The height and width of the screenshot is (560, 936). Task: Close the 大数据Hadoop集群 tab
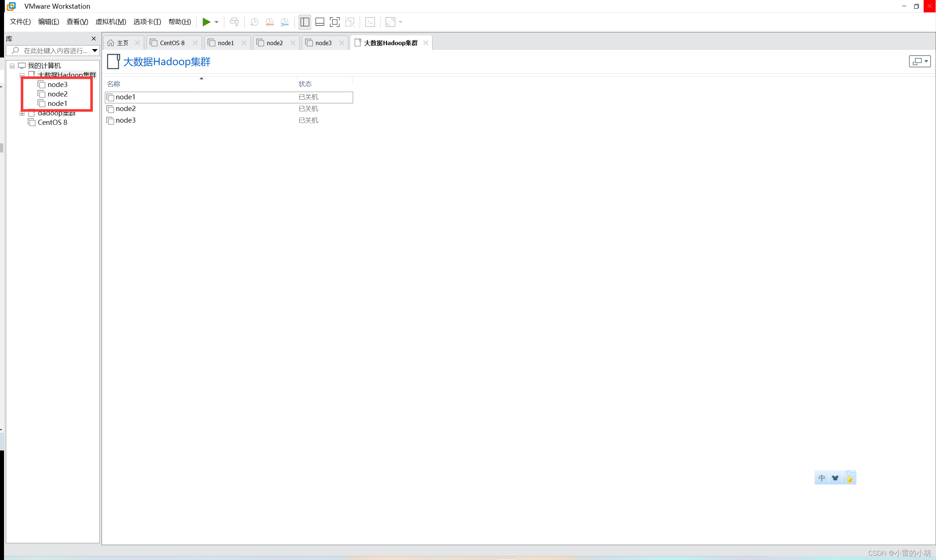click(x=426, y=43)
